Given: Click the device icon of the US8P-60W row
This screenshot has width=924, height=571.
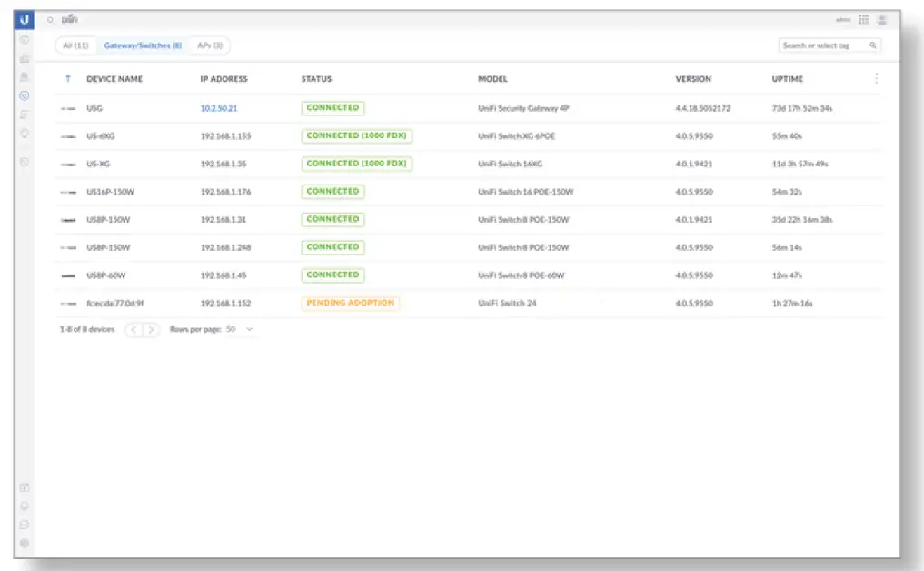Looking at the screenshot, I should tap(68, 275).
